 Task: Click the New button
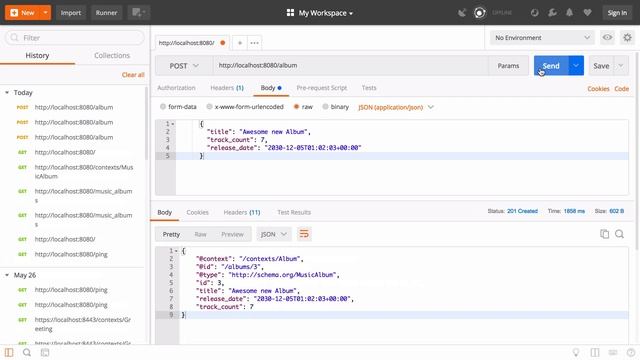pos(23,13)
